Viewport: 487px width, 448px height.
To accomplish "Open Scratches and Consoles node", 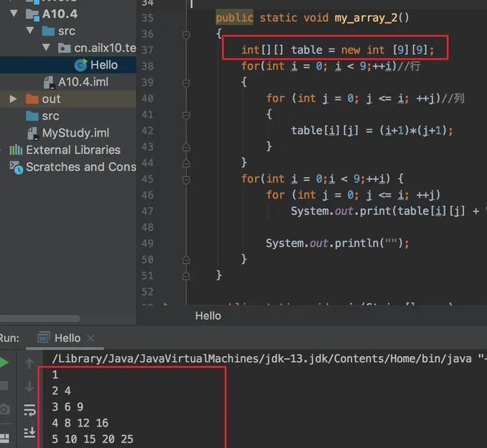I will (x=80, y=167).
